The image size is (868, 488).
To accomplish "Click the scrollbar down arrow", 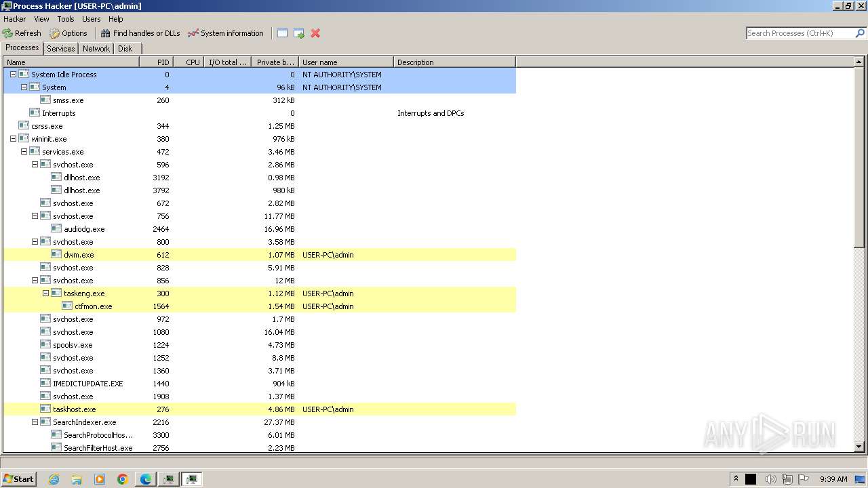I will (860, 447).
